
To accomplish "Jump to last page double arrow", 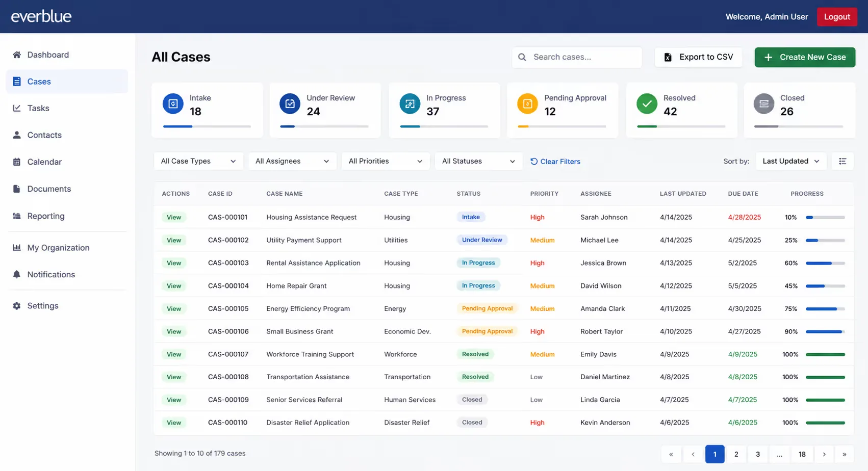I will click(x=845, y=454).
